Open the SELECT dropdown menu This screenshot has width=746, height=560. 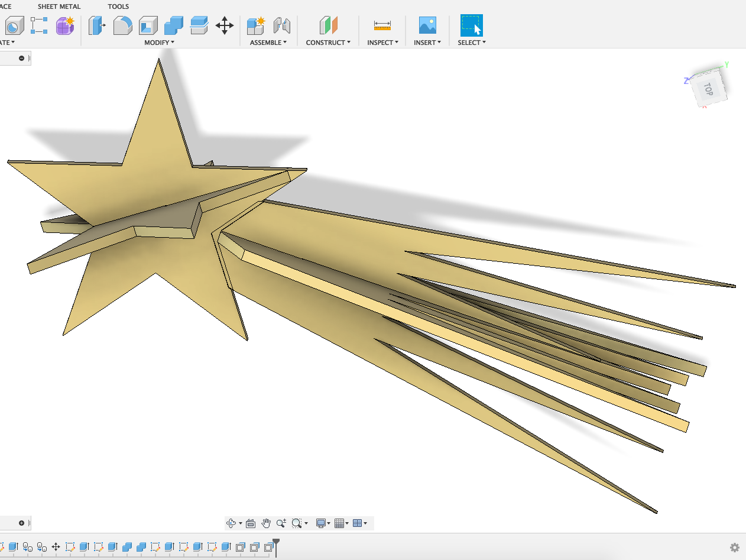472,43
